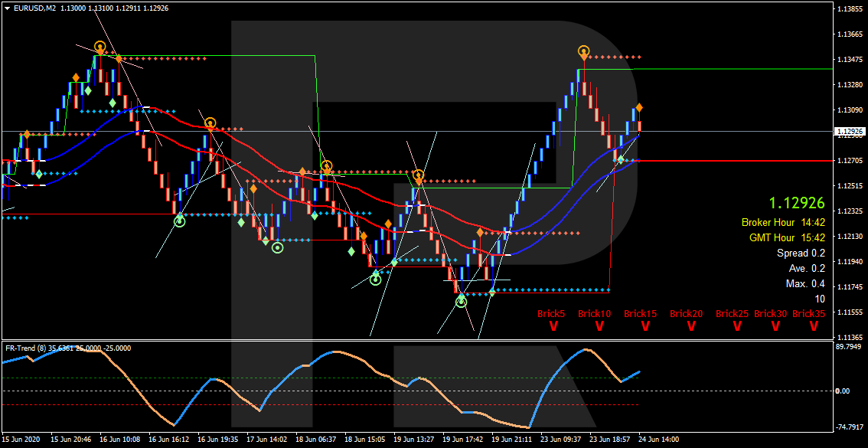Click the 1.12325 price axis label

coord(849,211)
